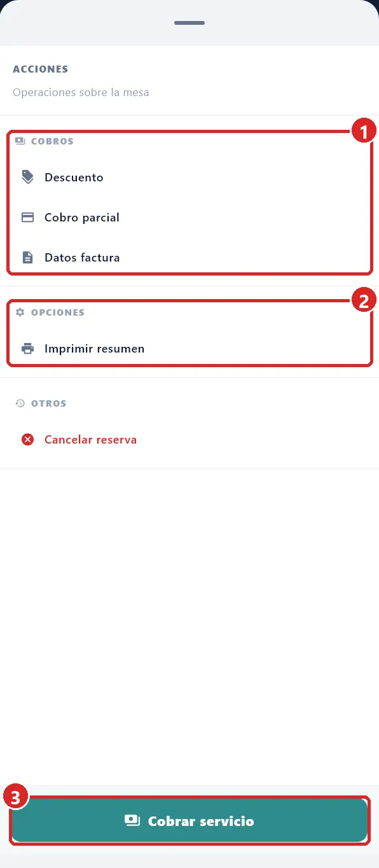
Task: Click the cash icon inside Cobrar servicio button
Action: [x=132, y=821]
